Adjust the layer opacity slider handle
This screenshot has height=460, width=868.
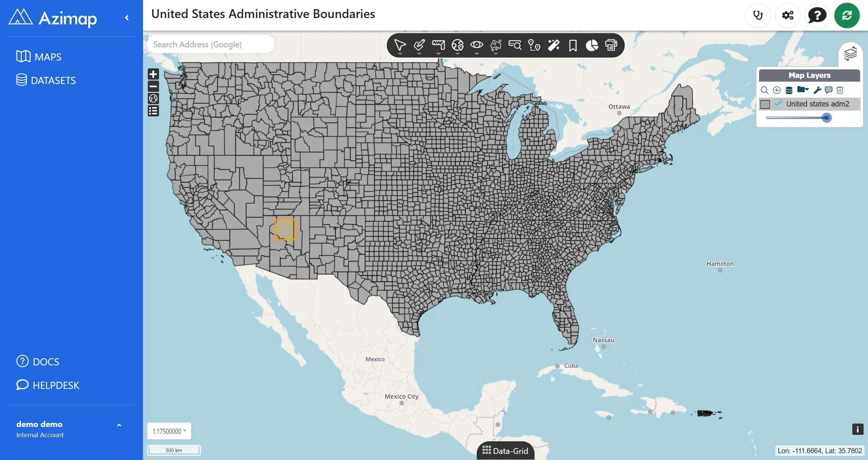[826, 118]
